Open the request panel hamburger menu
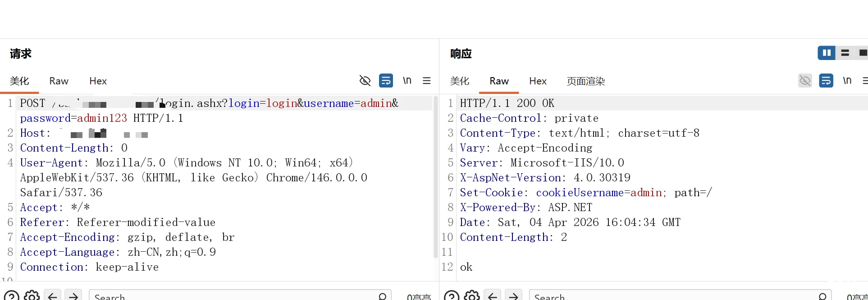Image resolution: width=868 pixels, height=300 pixels. tap(426, 81)
